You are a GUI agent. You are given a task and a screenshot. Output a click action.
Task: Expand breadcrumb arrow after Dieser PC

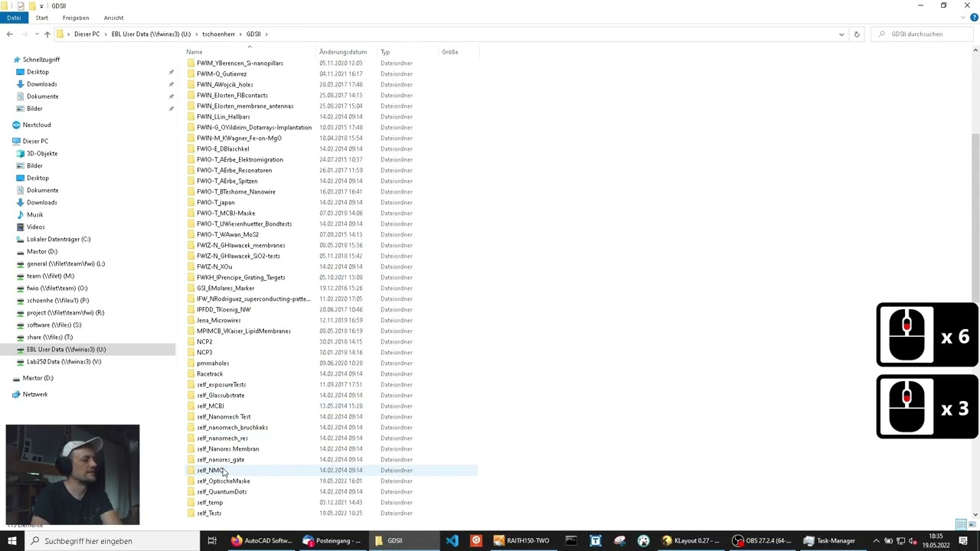(106, 34)
